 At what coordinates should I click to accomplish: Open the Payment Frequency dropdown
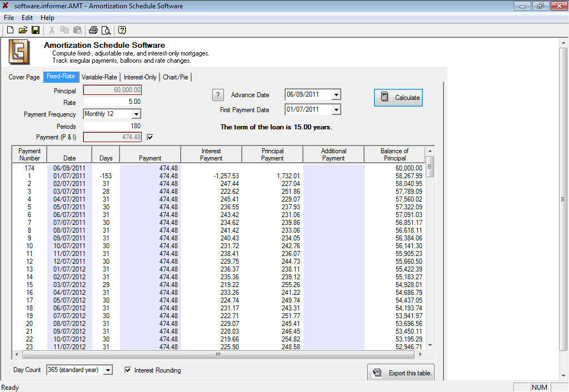(x=137, y=114)
